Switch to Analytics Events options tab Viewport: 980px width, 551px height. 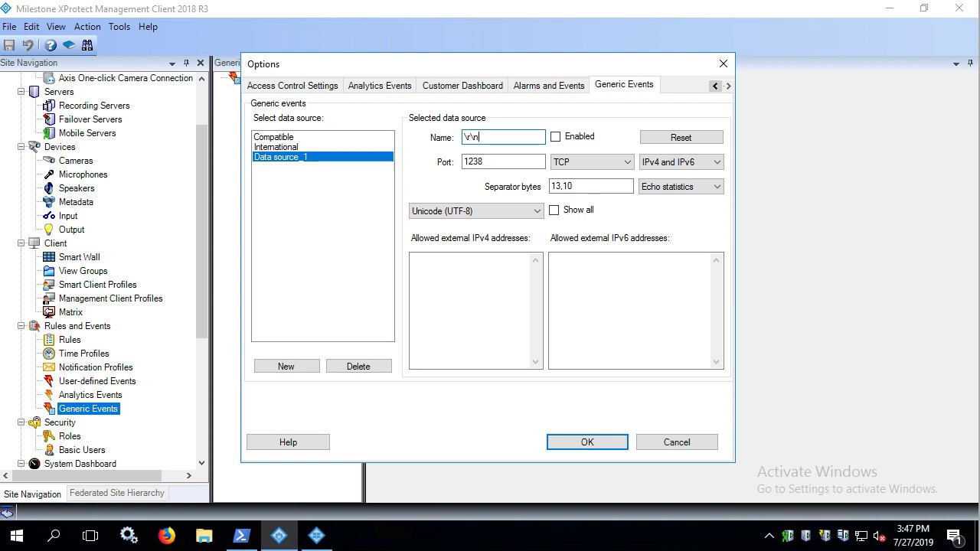pos(380,86)
